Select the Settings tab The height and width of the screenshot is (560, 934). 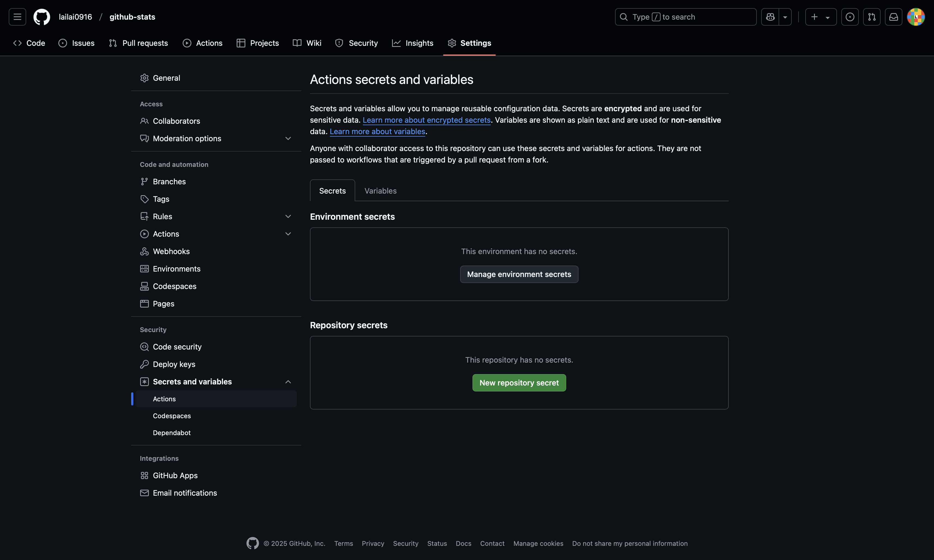(x=469, y=43)
